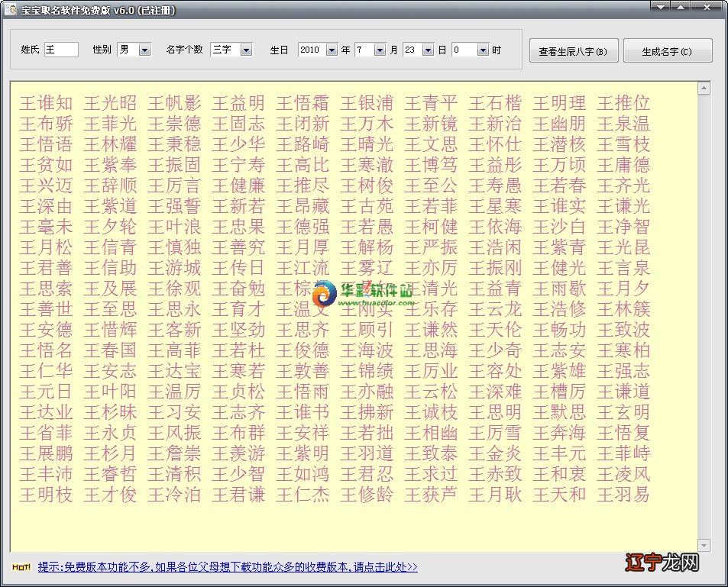Select the name 王谁知 in the list

coord(45,101)
